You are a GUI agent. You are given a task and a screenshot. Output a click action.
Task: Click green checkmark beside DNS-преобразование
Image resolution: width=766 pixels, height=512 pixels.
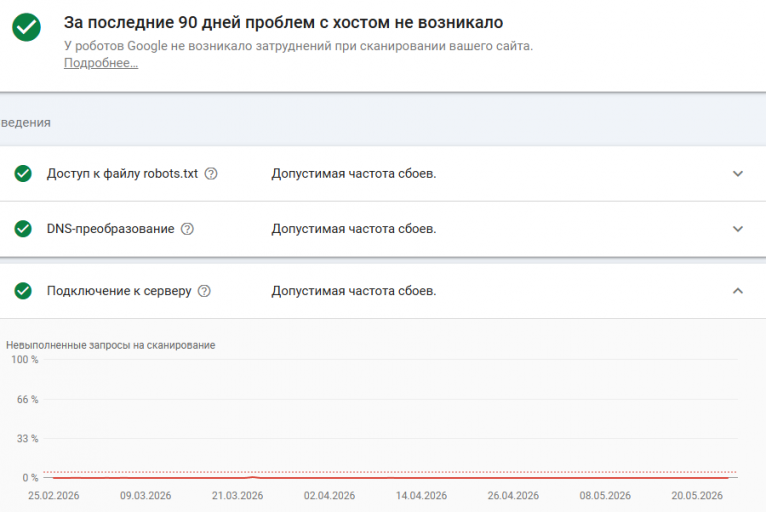point(23,229)
